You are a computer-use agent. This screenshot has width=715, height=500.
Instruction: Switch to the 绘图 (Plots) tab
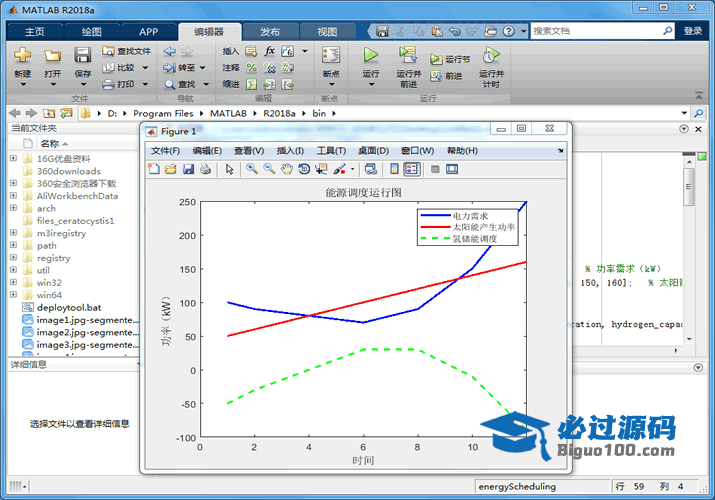click(92, 31)
